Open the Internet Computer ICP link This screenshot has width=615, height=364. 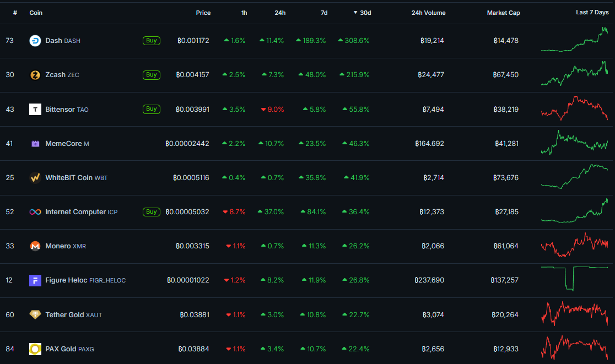coord(81,212)
